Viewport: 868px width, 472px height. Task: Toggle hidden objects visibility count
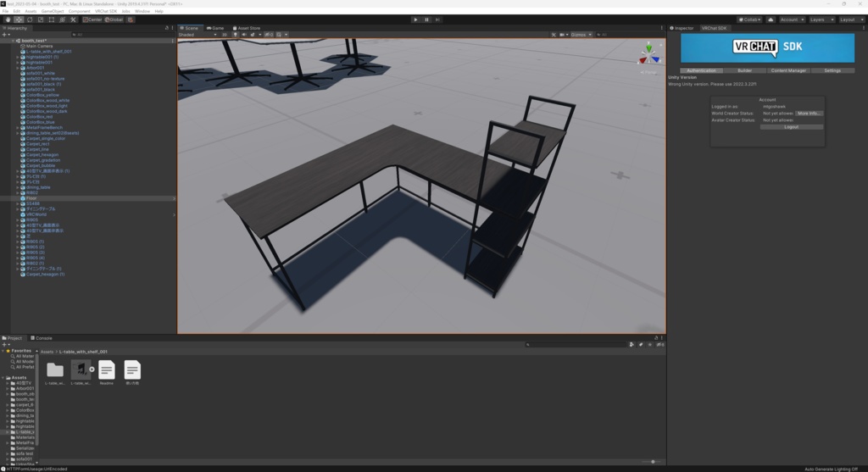269,34
